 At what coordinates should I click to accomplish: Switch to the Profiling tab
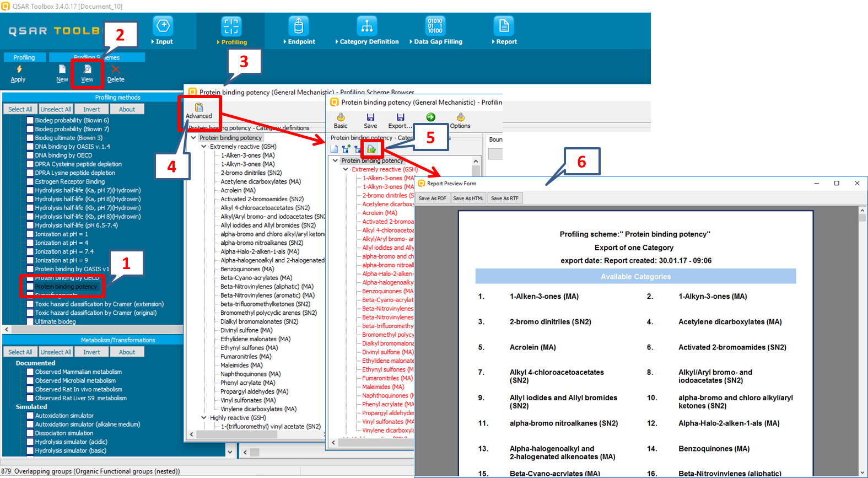24,57
